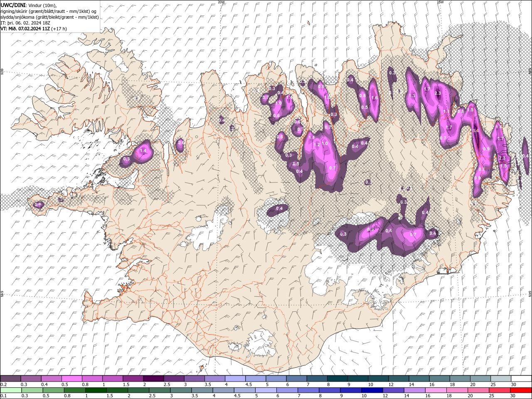Select the palest green 0.1–0.3 rain legend swatch
Image resolution: width=532 pixels, height=399 pixels.
click(x=10, y=390)
